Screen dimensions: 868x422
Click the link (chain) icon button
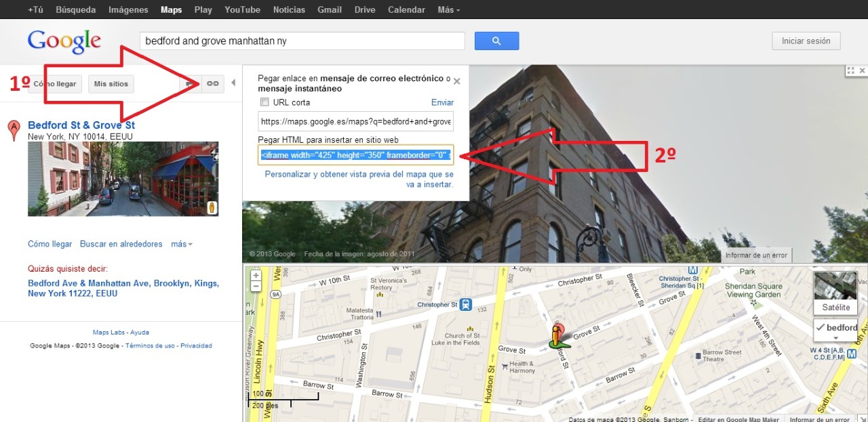pos(213,83)
